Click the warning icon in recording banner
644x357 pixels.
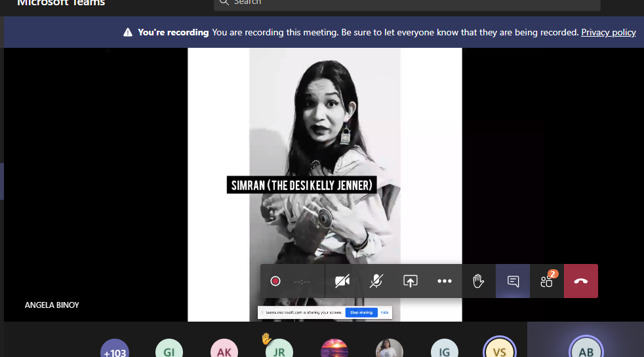128,33
